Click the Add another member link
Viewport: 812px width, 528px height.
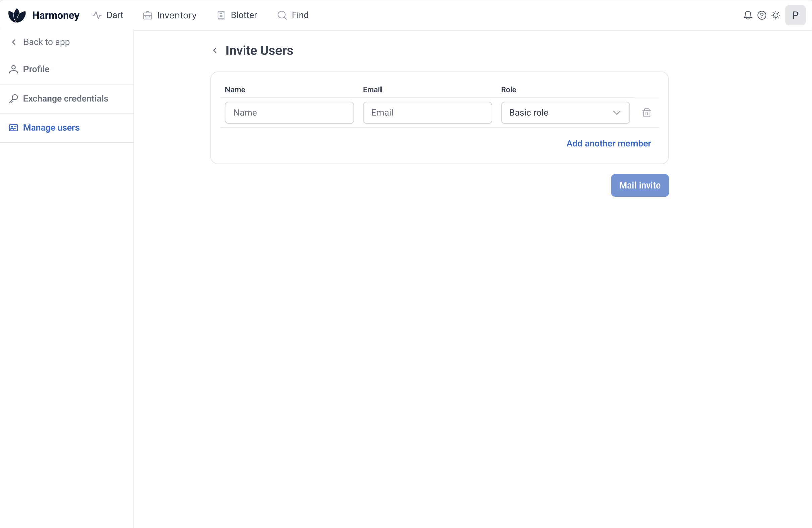click(608, 143)
